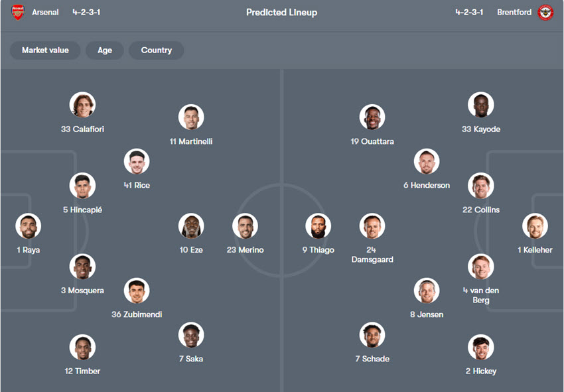
Task: Click Arsenal's 4-2-3-1 formation label
Action: click(87, 12)
